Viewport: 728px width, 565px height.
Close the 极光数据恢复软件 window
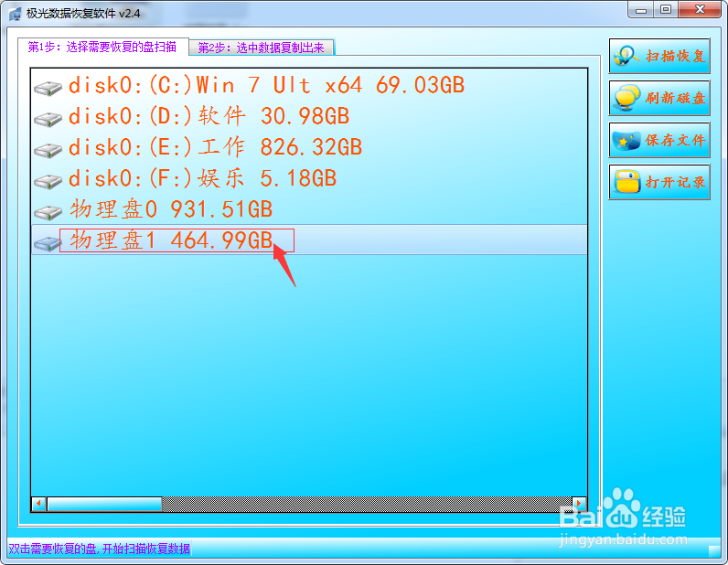[x=701, y=10]
